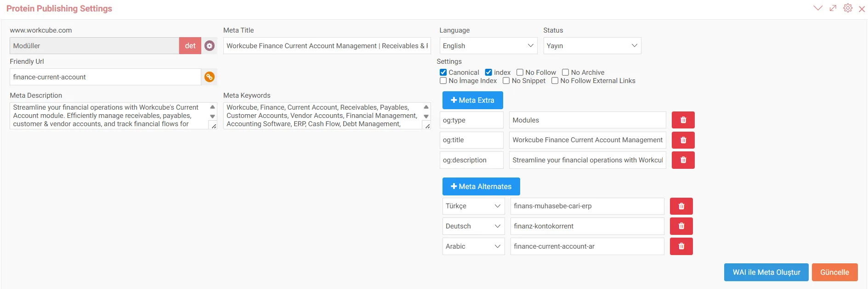The image size is (868, 289).
Task: Click WAI ile Meta Oluştur button
Action: [766, 272]
